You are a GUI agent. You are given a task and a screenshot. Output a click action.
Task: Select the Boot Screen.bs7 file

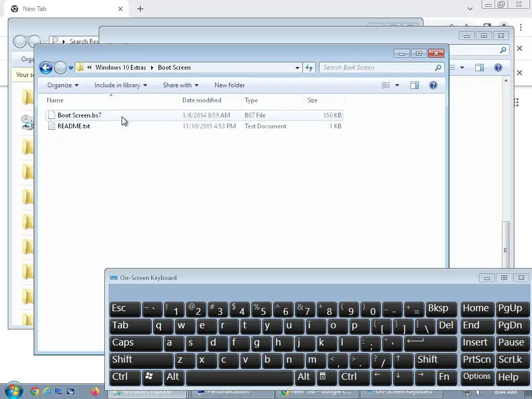(194, 115)
